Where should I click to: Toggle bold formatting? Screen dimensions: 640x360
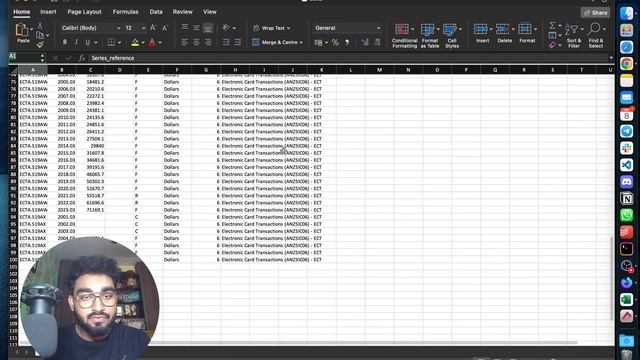64,42
